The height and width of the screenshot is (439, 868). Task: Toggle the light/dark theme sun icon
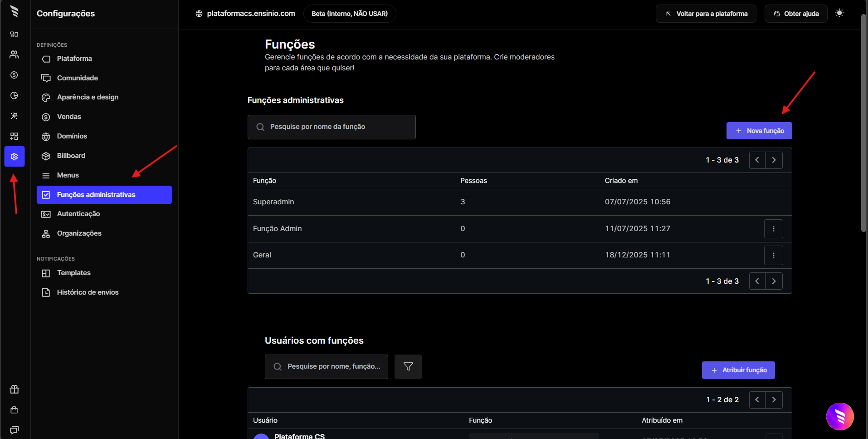(839, 13)
